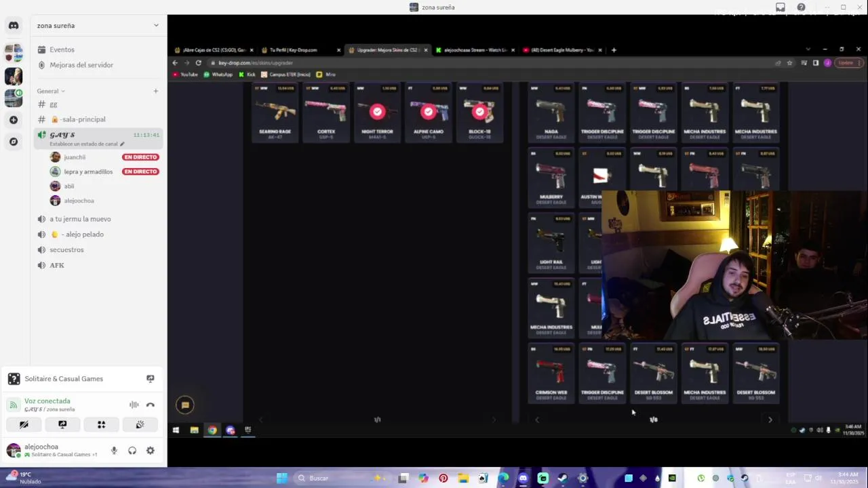The height and width of the screenshot is (488, 868).
Task: Choose the Crimson Web Desert Eagle skin
Action: [551, 373]
